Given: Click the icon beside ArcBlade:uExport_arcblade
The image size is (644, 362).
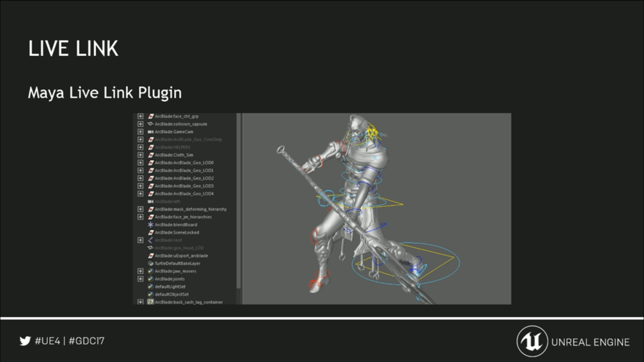Looking at the screenshot, I should coord(151,256).
